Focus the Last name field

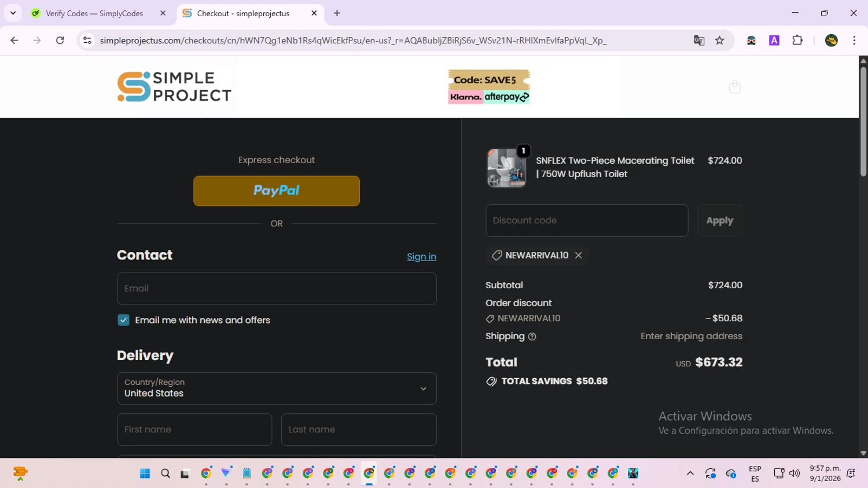tap(359, 430)
